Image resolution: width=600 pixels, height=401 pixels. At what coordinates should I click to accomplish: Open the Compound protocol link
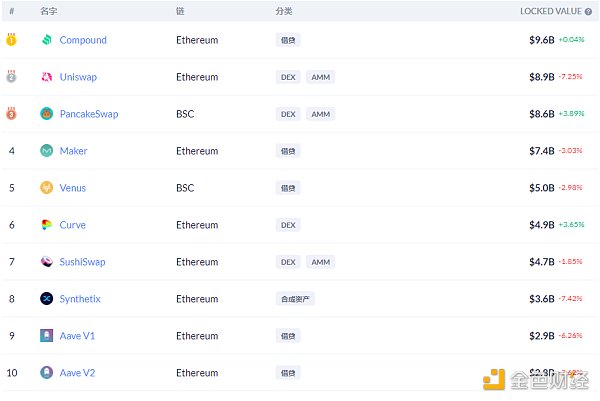[x=83, y=40]
